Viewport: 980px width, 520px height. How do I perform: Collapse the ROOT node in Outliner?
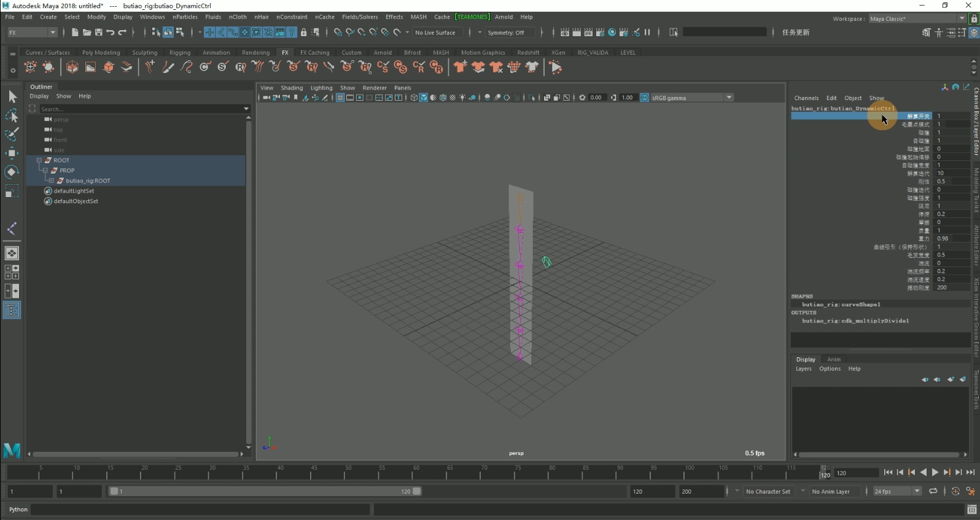[x=39, y=160]
